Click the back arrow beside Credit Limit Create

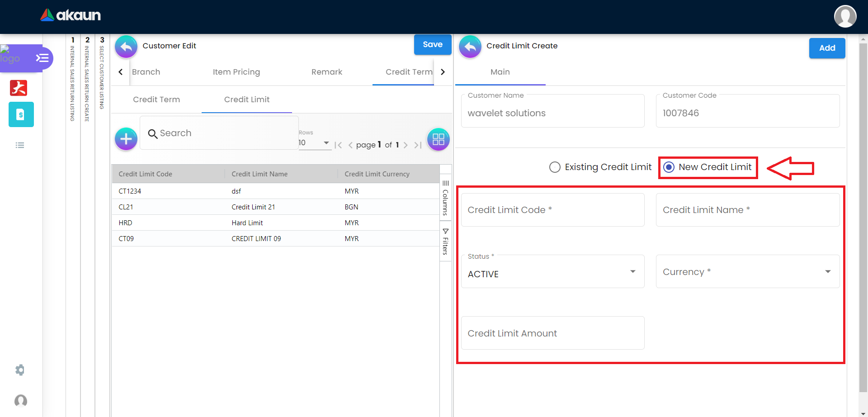pos(470,47)
